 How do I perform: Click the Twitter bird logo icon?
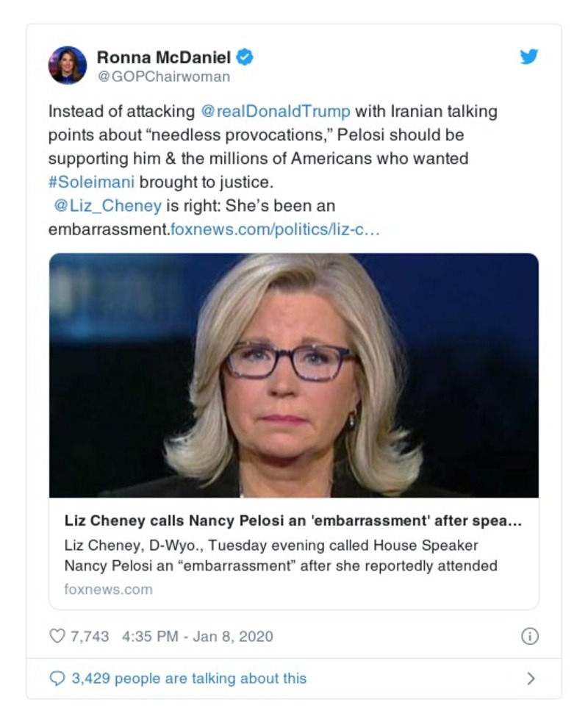pyautogui.click(x=529, y=57)
